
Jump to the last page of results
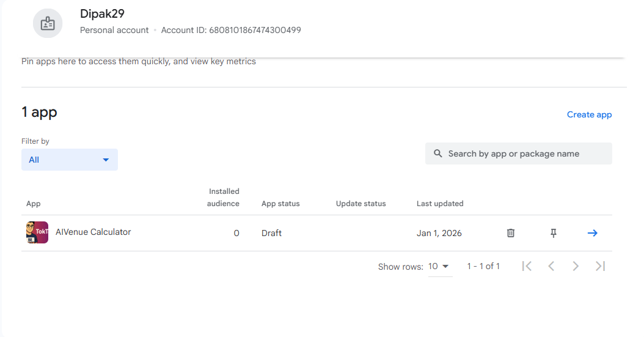(x=600, y=266)
